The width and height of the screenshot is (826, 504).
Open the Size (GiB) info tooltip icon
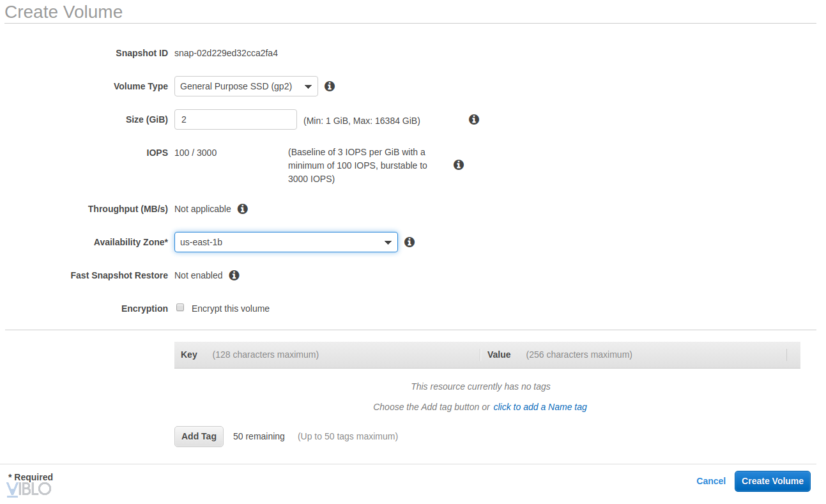point(474,119)
